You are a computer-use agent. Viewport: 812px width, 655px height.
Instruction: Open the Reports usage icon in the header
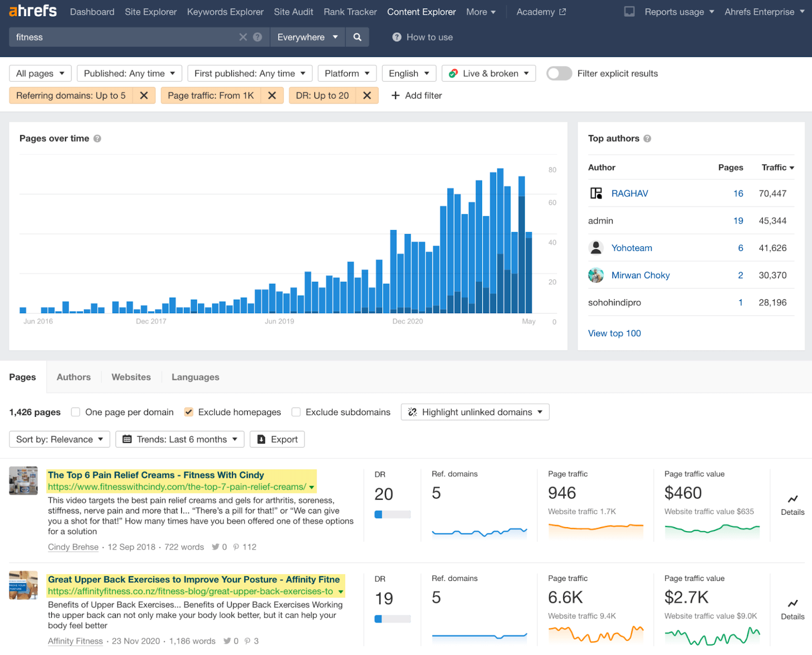pos(629,11)
